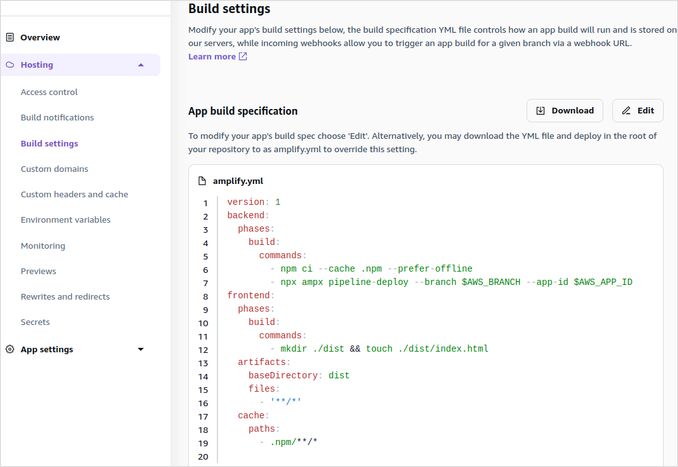Click the App settings gear icon
Screen dimensions: 678x467
(x=10, y=349)
